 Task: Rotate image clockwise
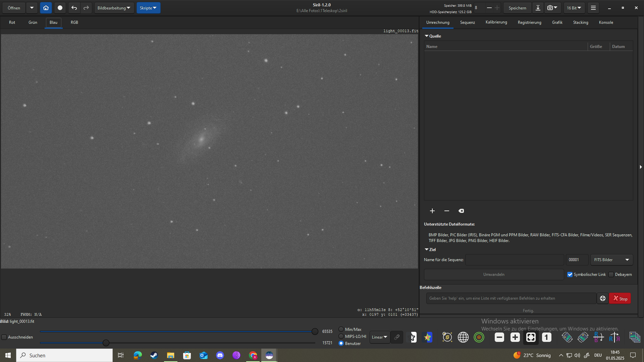point(583,337)
